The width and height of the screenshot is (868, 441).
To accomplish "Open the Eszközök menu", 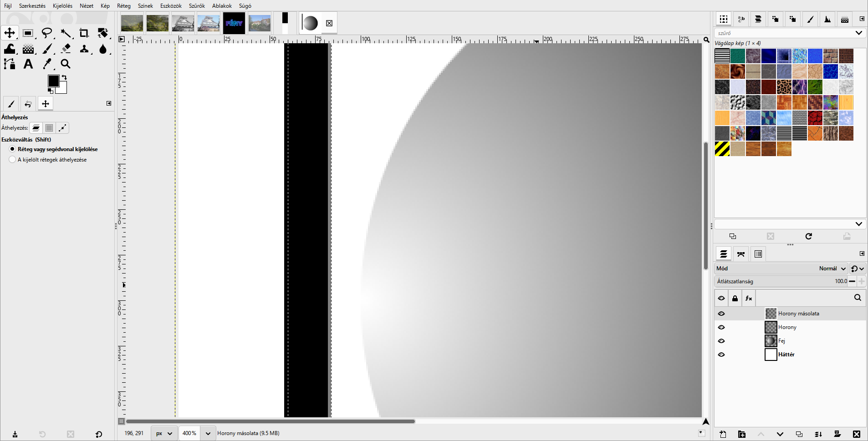I will coord(171,6).
